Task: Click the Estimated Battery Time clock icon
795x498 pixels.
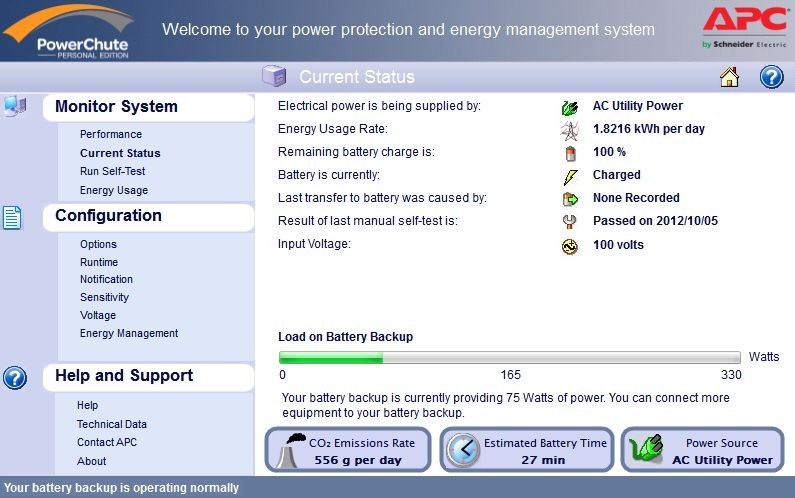Action: coord(462,450)
